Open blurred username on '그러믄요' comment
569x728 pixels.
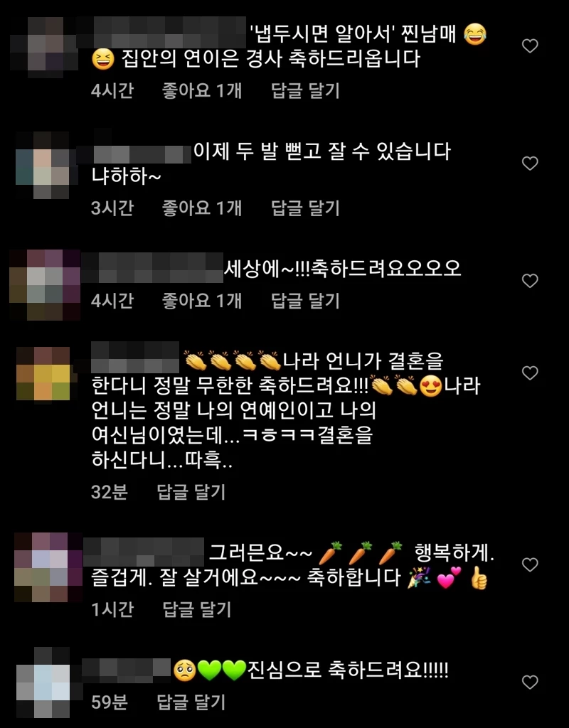click(144, 552)
